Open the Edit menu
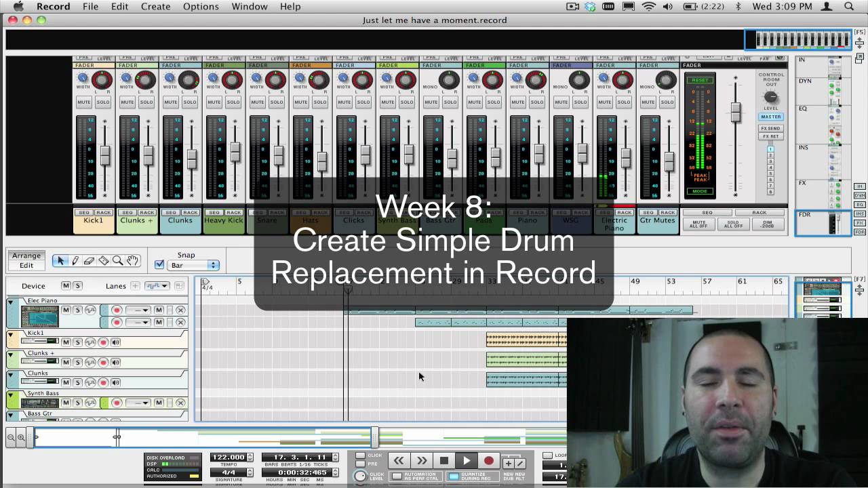Screen dimensions: 868x488 pyautogui.click(x=119, y=6)
